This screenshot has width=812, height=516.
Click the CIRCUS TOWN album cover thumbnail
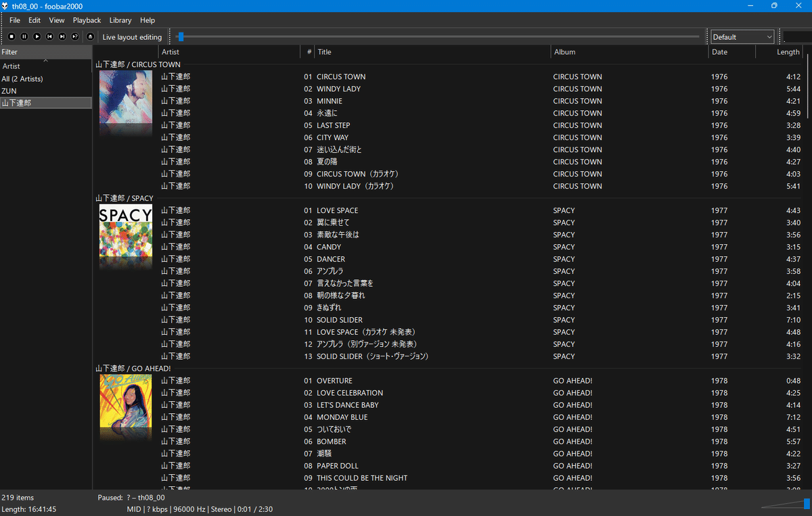(126, 97)
